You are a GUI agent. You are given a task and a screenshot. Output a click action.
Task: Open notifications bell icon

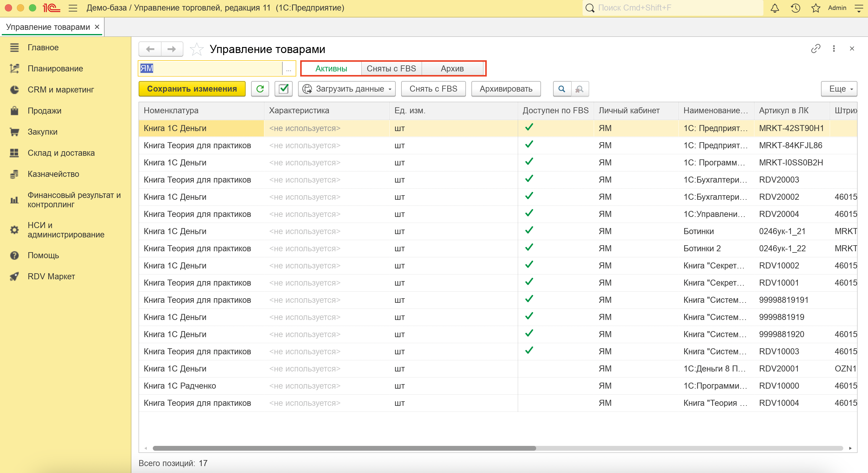click(775, 8)
